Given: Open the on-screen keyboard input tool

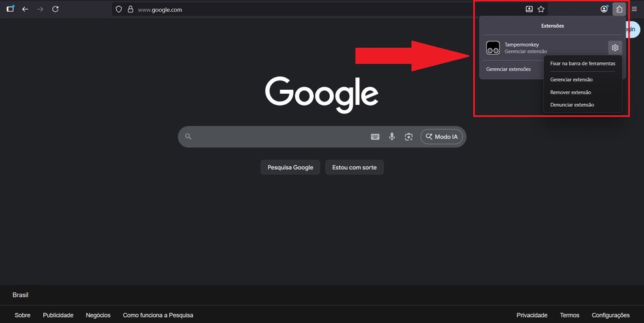Looking at the screenshot, I should click(x=375, y=137).
